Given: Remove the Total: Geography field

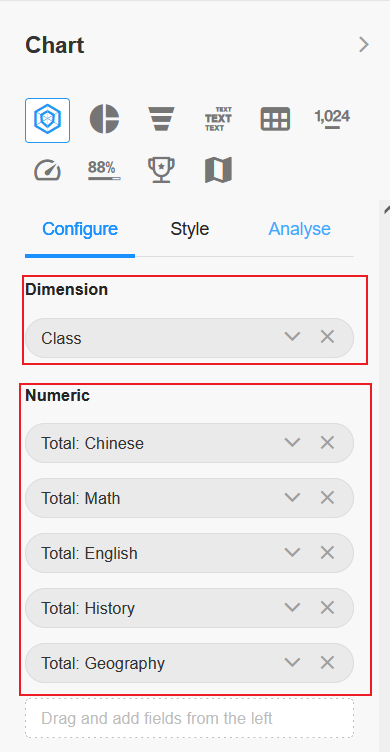Looking at the screenshot, I should click(327, 663).
